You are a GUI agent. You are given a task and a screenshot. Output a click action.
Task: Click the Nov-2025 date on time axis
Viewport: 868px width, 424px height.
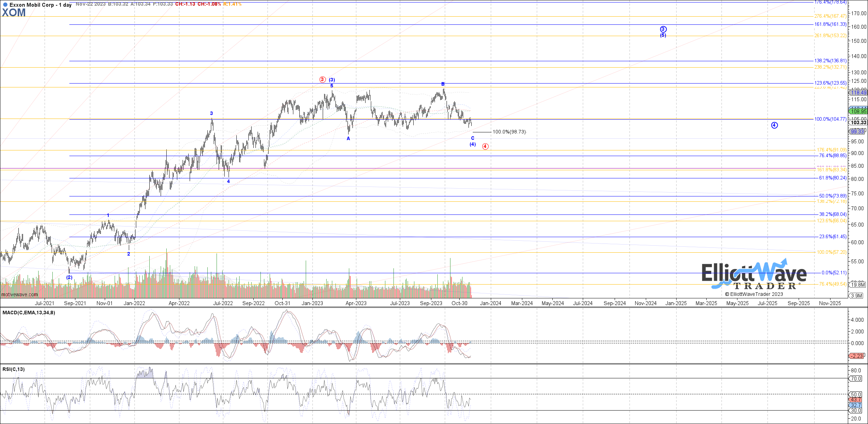[830, 303]
